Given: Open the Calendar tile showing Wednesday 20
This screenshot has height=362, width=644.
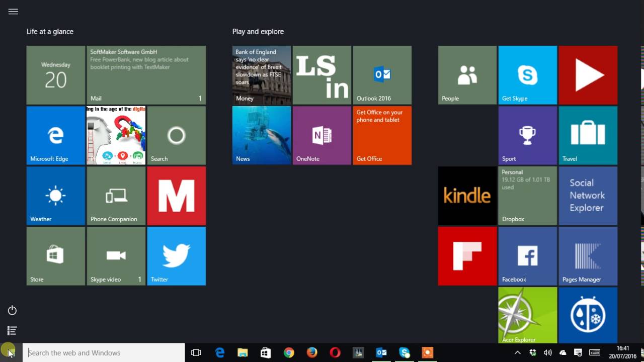Looking at the screenshot, I should [x=56, y=75].
